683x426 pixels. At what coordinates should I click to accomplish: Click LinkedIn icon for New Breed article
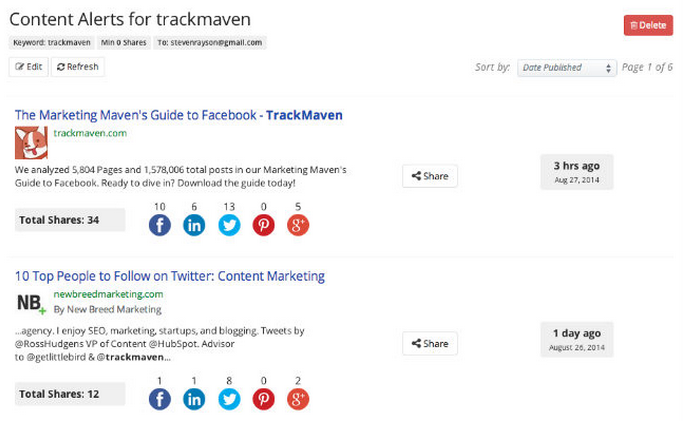tap(194, 399)
